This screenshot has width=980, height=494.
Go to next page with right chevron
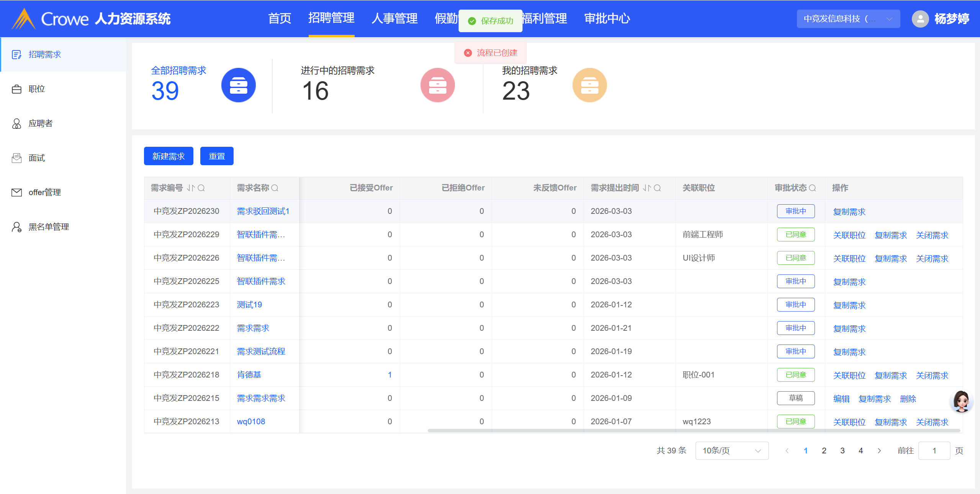(879, 451)
